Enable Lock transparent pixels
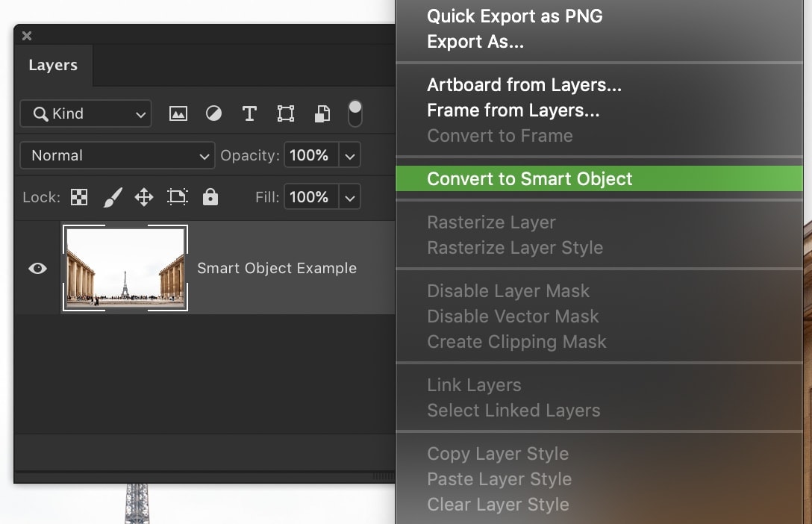The width and height of the screenshot is (812, 524). pos(79,196)
